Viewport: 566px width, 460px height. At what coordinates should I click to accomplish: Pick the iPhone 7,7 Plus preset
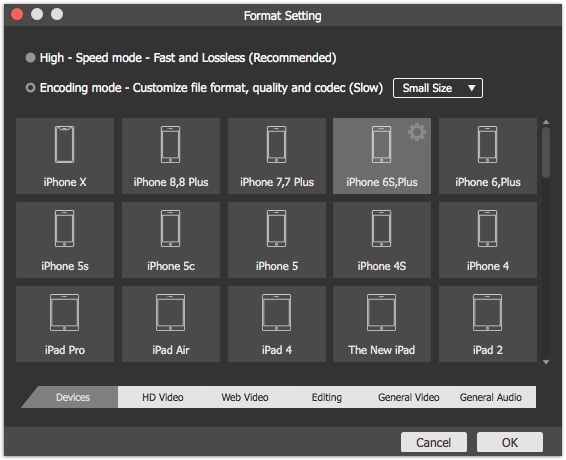[x=277, y=156]
